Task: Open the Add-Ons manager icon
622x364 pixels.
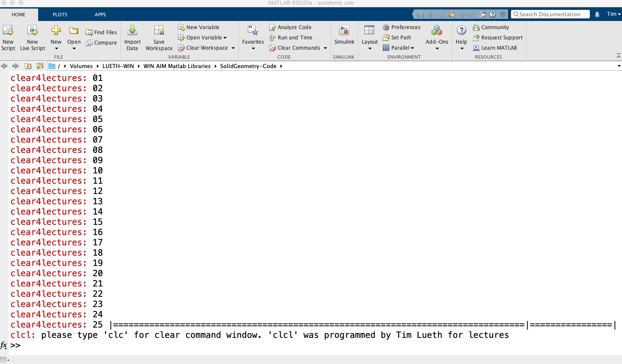Action: [x=437, y=31]
